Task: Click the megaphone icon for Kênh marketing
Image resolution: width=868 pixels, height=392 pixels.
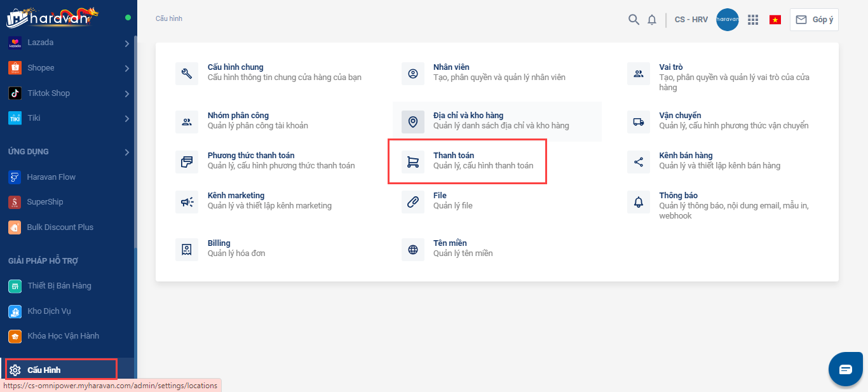Action: pyautogui.click(x=187, y=202)
